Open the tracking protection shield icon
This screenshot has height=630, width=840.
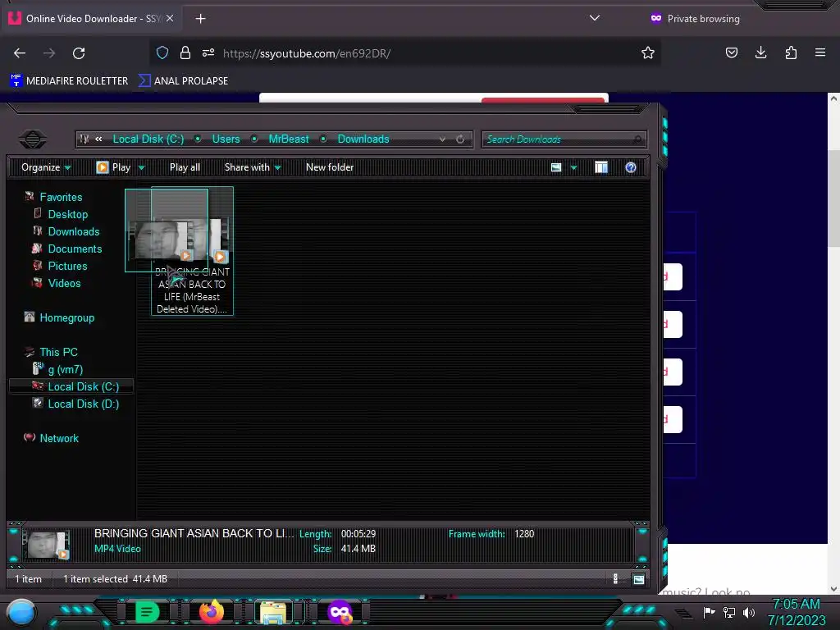(x=162, y=52)
